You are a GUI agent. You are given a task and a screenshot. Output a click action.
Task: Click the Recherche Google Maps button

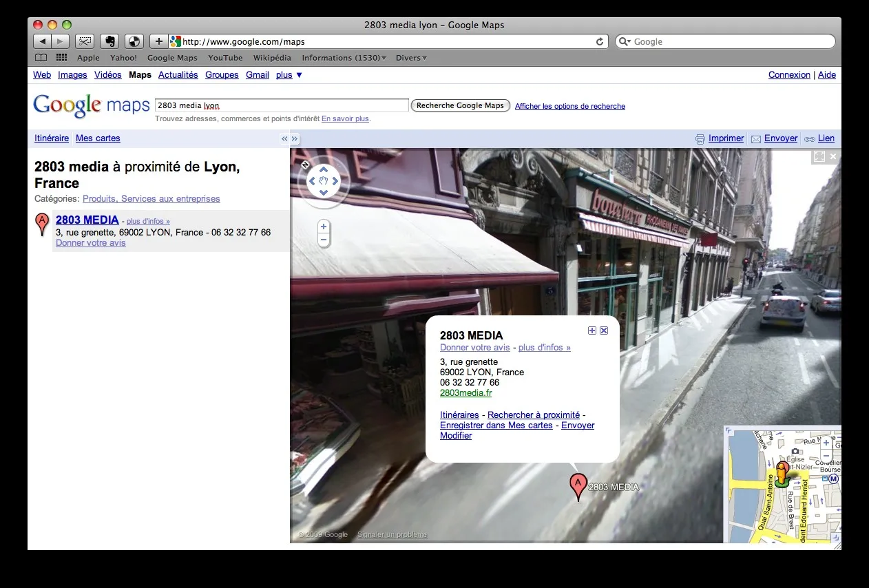pyautogui.click(x=461, y=105)
